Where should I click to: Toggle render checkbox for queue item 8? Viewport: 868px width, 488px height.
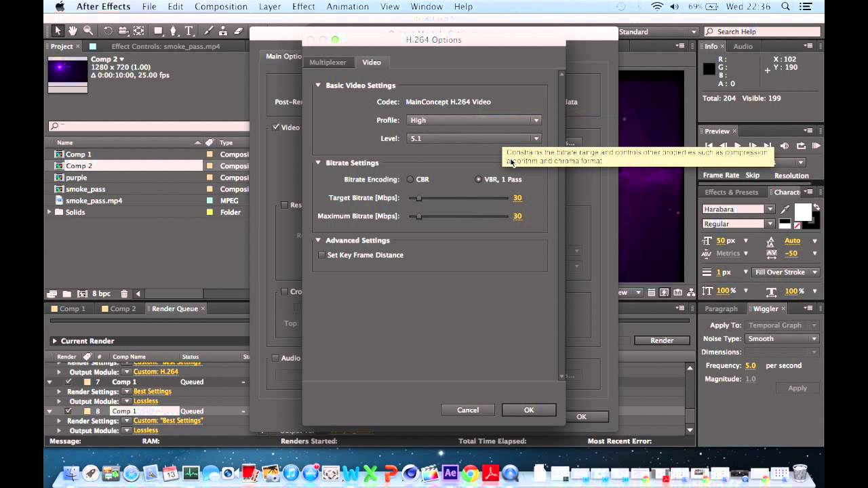click(x=68, y=411)
